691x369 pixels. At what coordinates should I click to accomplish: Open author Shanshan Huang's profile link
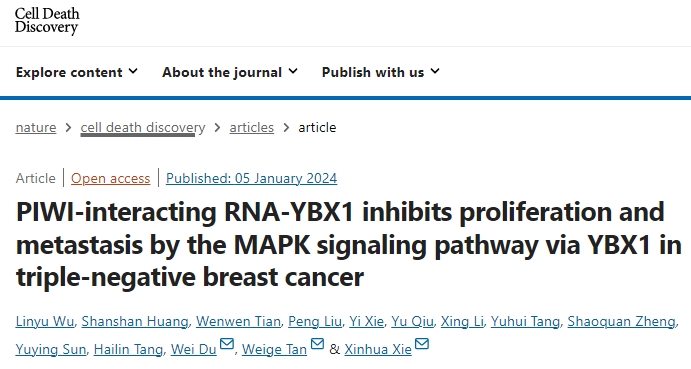(135, 321)
